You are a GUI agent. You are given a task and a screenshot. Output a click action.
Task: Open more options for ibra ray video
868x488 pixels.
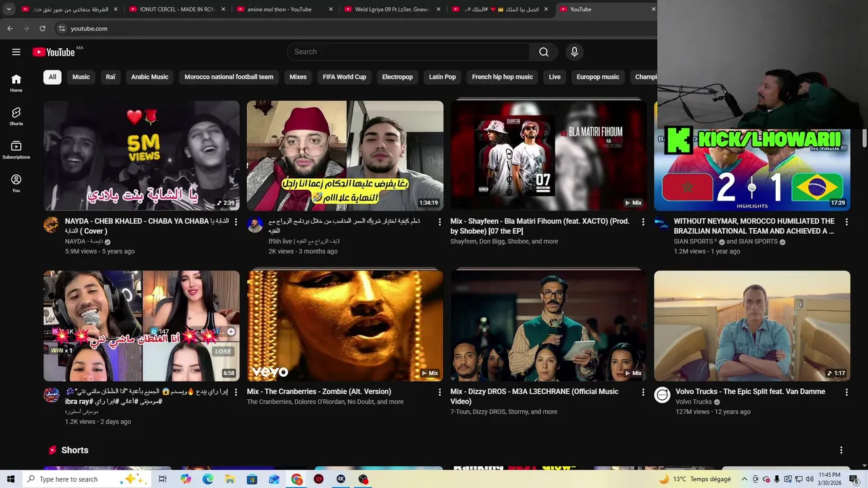pyautogui.click(x=236, y=392)
